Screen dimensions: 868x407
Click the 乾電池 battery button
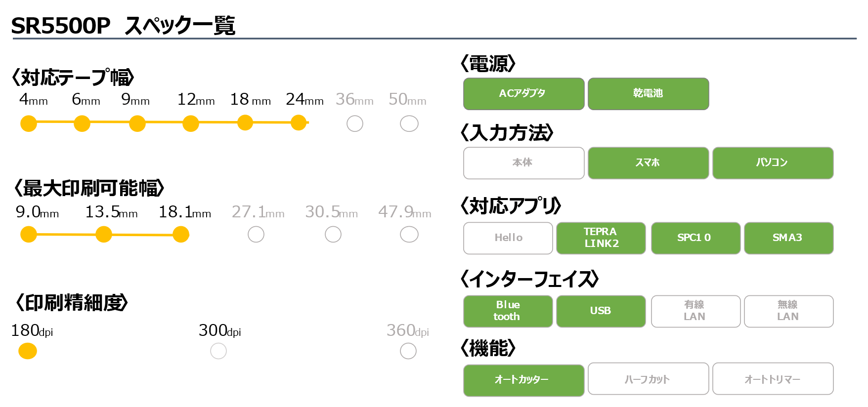649,94
